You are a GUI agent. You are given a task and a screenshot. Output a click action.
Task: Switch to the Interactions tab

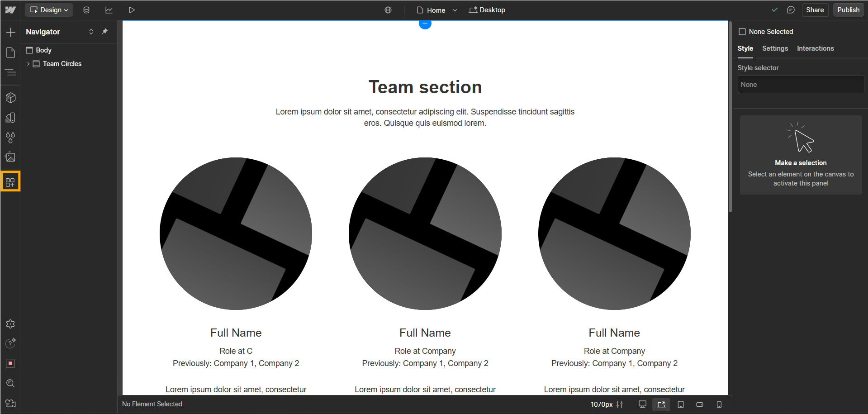tap(815, 48)
